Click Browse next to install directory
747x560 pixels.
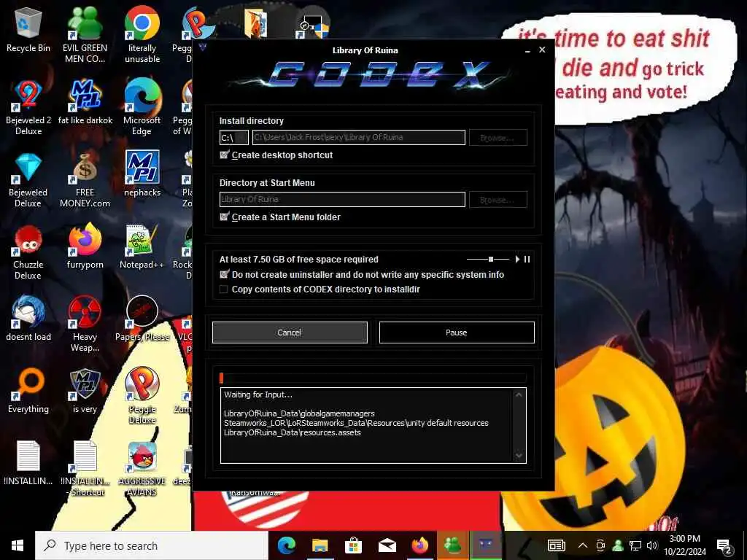498,138
